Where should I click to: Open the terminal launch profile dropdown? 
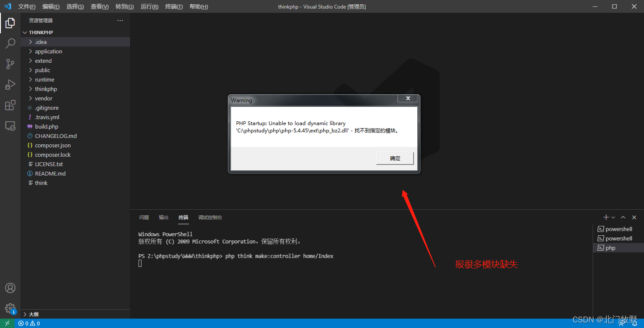(x=613, y=217)
